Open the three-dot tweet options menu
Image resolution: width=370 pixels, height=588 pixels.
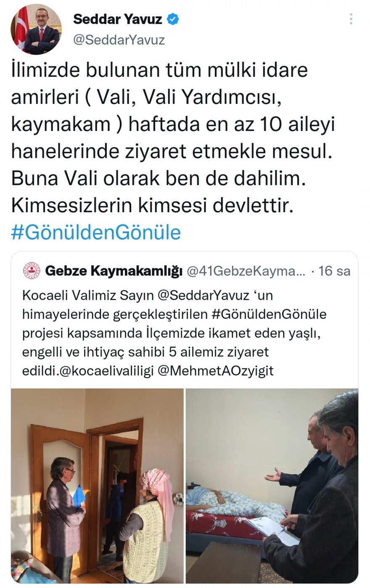pyautogui.click(x=351, y=19)
